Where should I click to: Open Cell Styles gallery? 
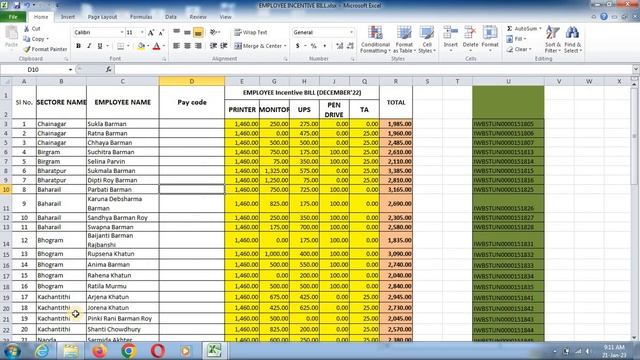(427, 39)
